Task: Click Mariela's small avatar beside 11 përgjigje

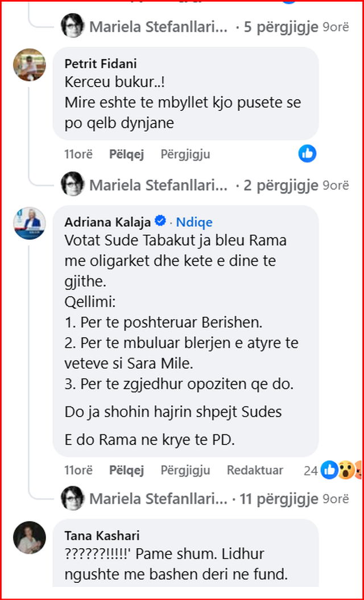Action: (73, 499)
